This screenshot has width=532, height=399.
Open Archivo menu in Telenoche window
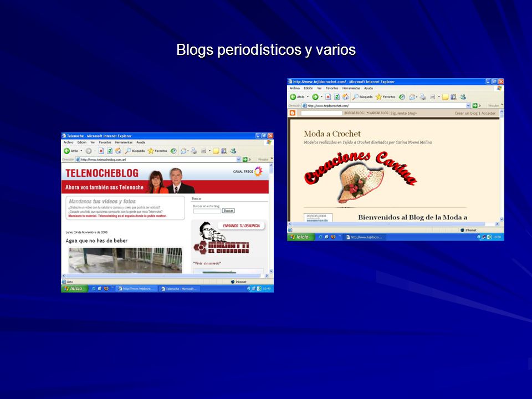(69, 142)
